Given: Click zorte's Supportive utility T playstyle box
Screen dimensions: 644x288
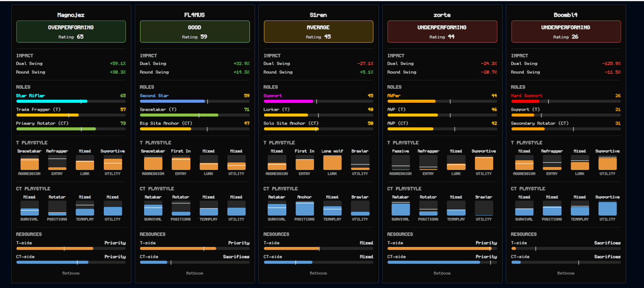Looking at the screenshot, I should [x=484, y=163].
